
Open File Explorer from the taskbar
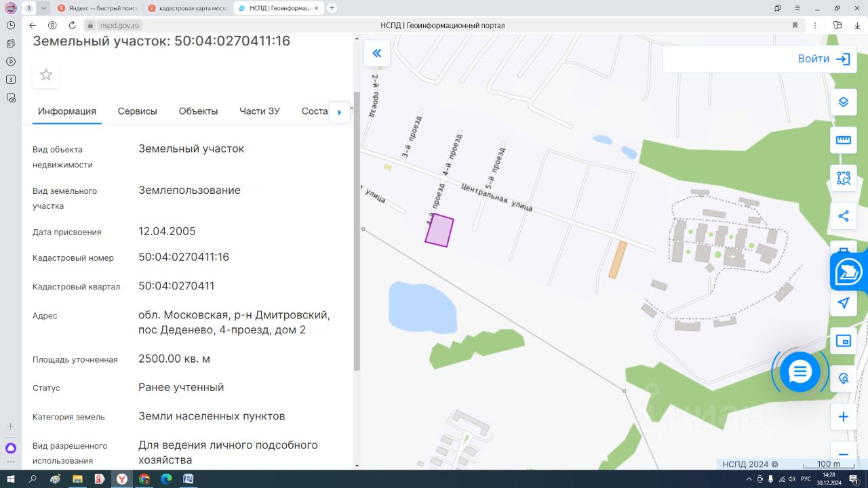tap(77, 479)
